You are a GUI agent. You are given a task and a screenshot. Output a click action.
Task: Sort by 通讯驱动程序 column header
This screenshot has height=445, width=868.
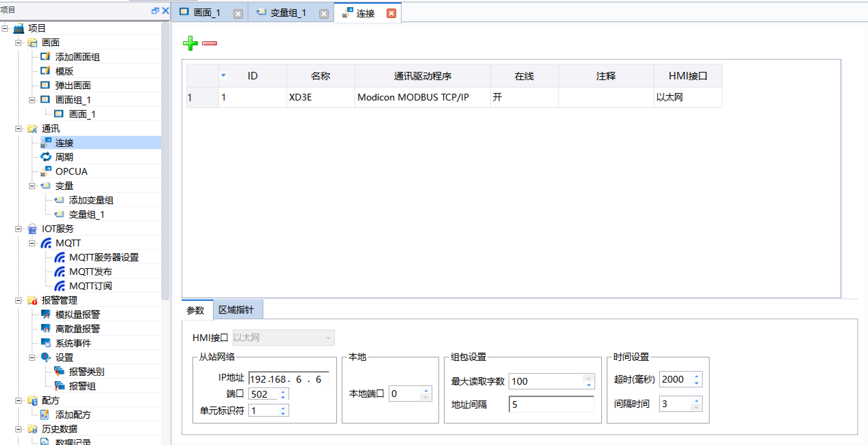point(422,76)
